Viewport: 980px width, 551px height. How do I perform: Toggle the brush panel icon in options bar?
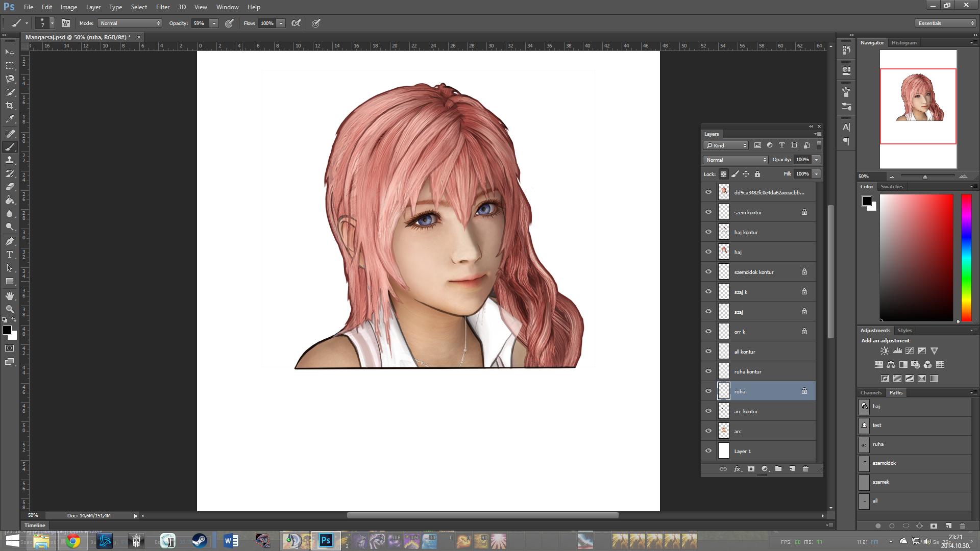[x=66, y=23]
